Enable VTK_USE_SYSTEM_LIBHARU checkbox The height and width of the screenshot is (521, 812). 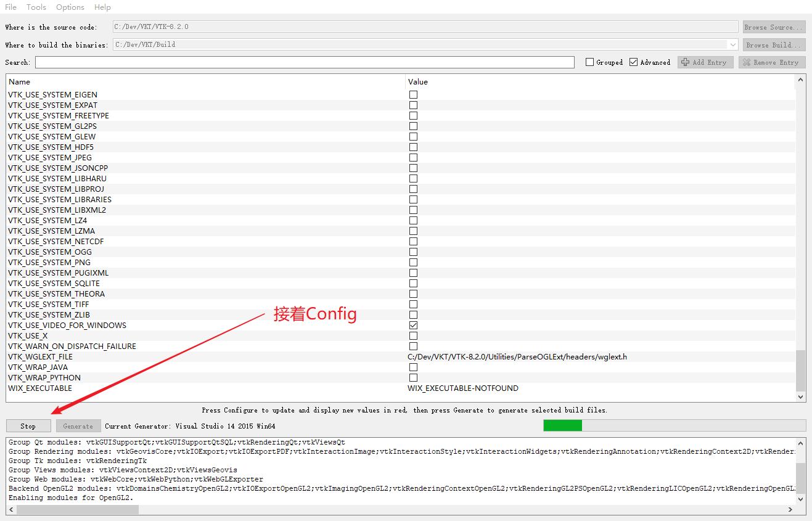tap(413, 179)
